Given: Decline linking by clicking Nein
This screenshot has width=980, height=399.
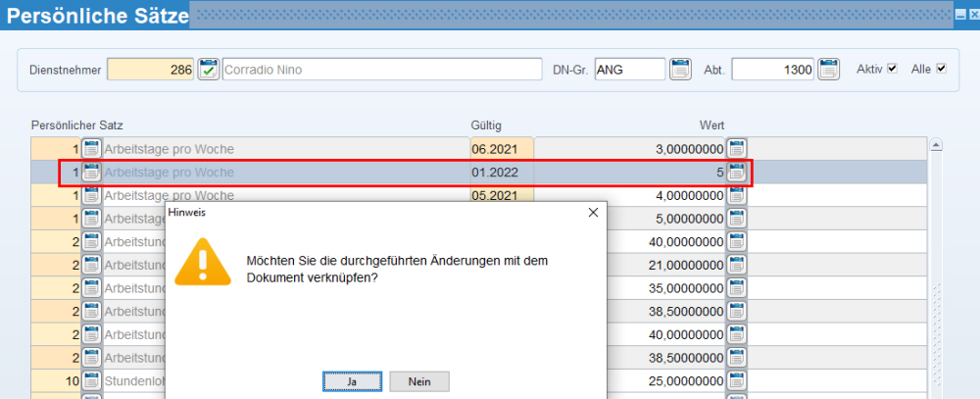Looking at the screenshot, I should pyautogui.click(x=418, y=381).
